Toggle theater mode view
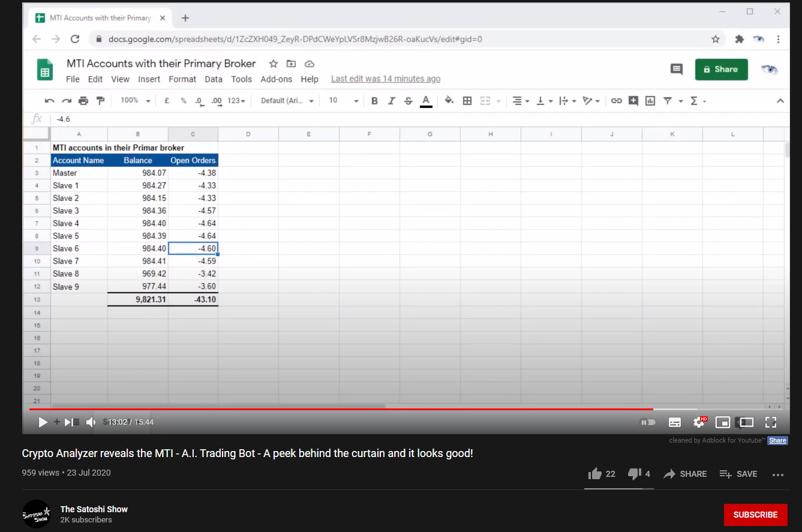 (746, 422)
